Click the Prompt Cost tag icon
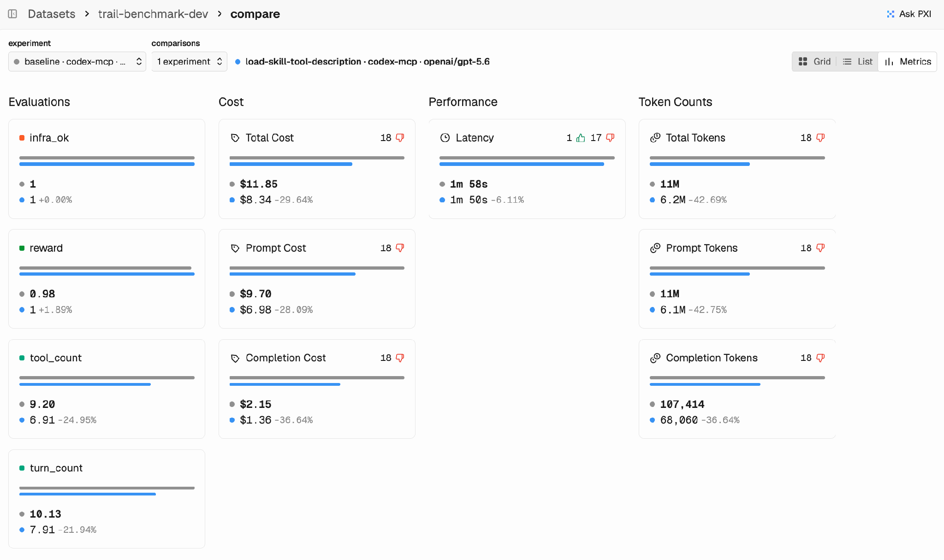This screenshot has width=944, height=560. click(x=235, y=248)
